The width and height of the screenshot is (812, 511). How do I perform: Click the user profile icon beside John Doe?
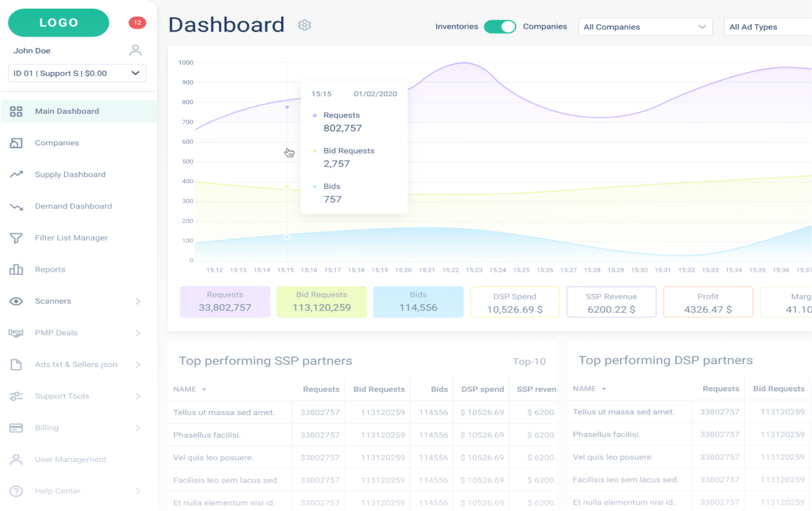[135, 50]
